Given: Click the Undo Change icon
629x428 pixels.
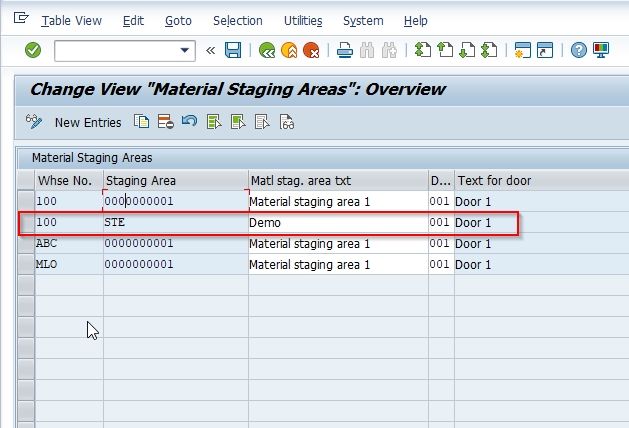Looking at the screenshot, I should 189,121.
